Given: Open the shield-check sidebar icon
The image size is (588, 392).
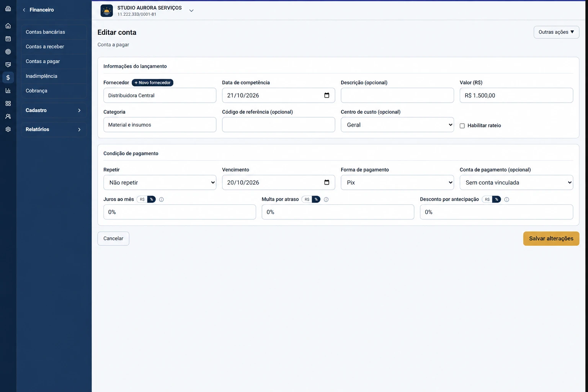Looking at the screenshot, I should pos(8,65).
